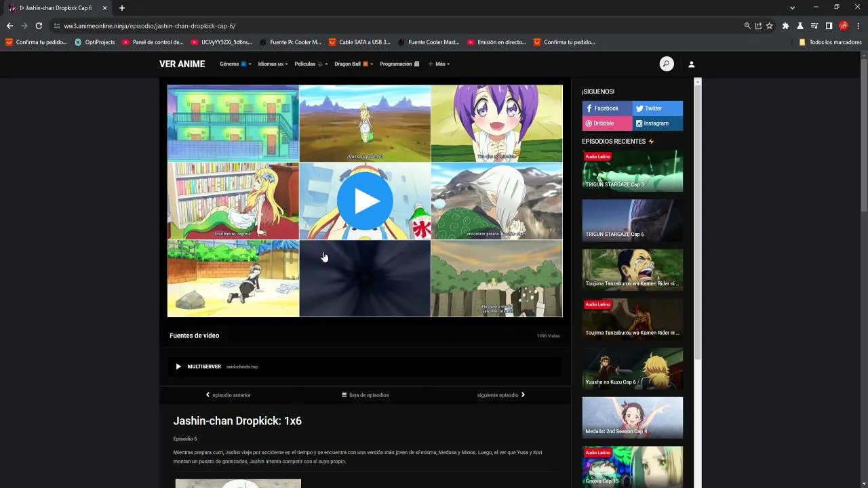Reload the page
Viewport: 868px width, 488px height.
coord(39,26)
